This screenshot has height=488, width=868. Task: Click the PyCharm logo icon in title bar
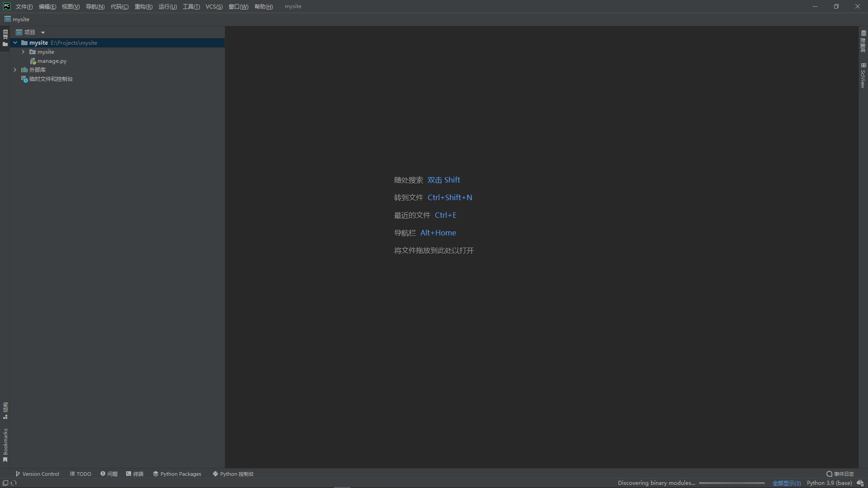[x=7, y=6]
